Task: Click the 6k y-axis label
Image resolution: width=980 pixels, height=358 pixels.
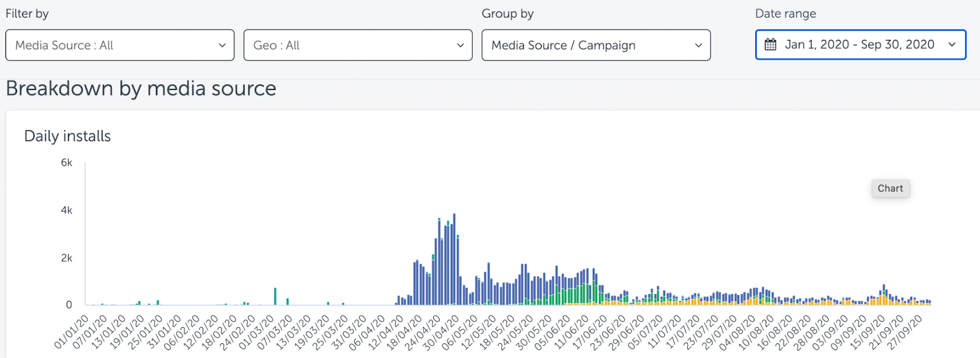Action: pyautogui.click(x=66, y=162)
